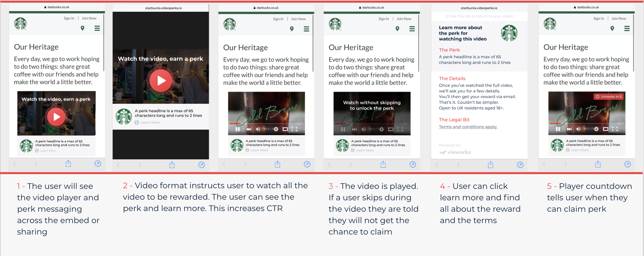Click the Starbucks logo below the video on the dark page
644x256 pixels.
124,117
